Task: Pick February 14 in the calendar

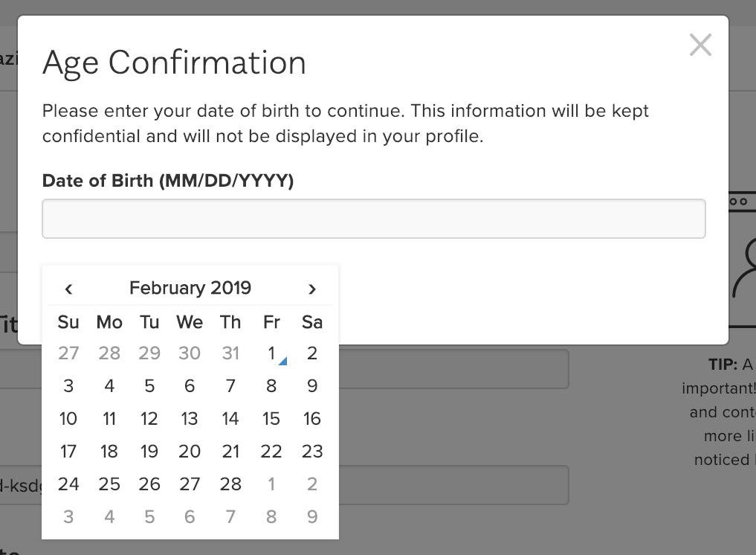Action: point(230,419)
